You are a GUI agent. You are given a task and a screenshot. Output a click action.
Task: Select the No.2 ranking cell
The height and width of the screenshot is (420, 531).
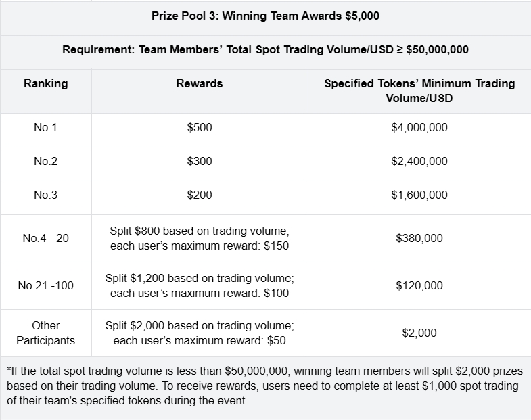pos(45,162)
